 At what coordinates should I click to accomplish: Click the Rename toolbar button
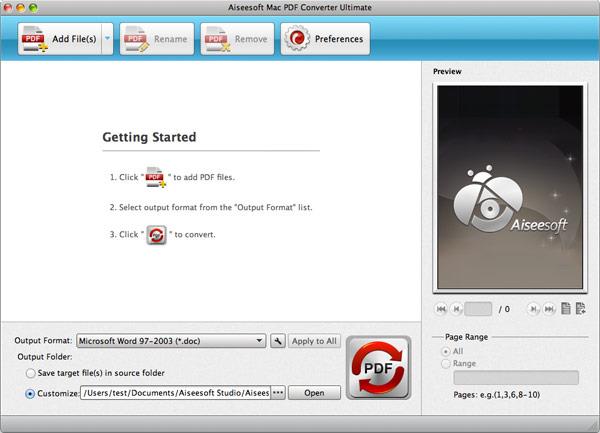(157, 39)
